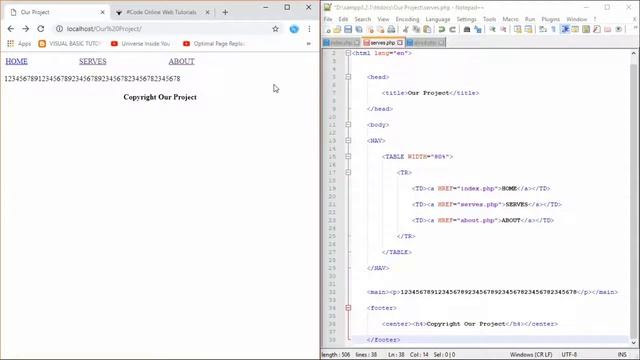Image resolution: width=640 pixels, height=360 pixels.
Task: Click the blue Chrome extension icon
Action: (x=294, y=29)
